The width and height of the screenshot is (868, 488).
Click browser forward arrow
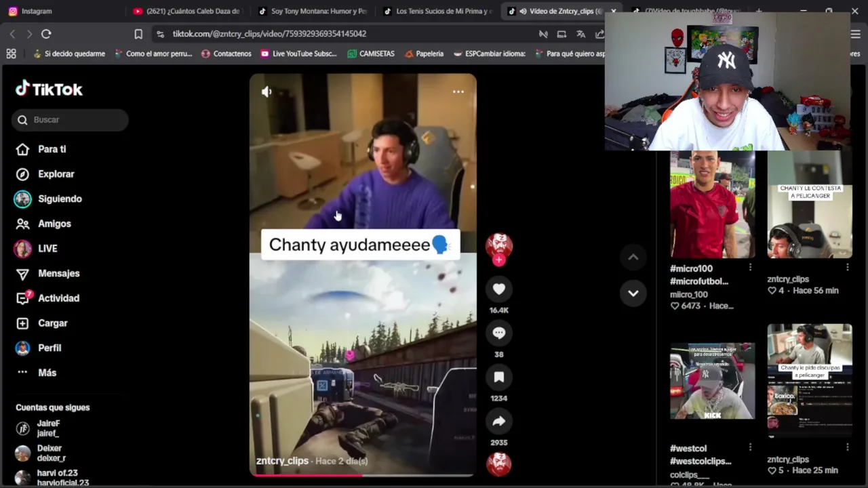pyautogui.click(x=29, y=34)
